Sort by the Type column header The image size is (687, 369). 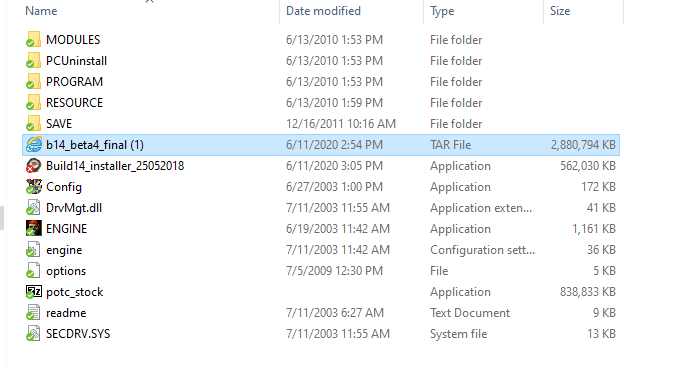point(442,11)
